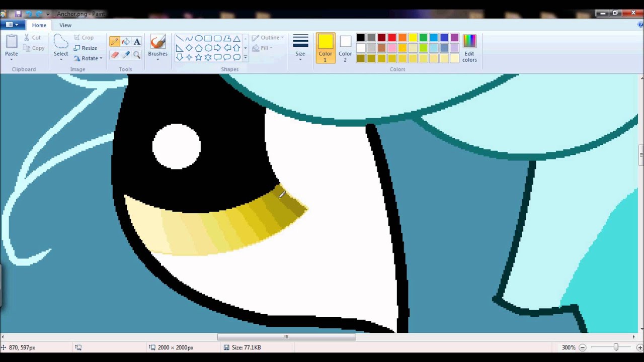Click the Select marquee icon
Image resolution: width=644 pixels, height=362 pixels.
pyautogui.click(x=61, y=42)
